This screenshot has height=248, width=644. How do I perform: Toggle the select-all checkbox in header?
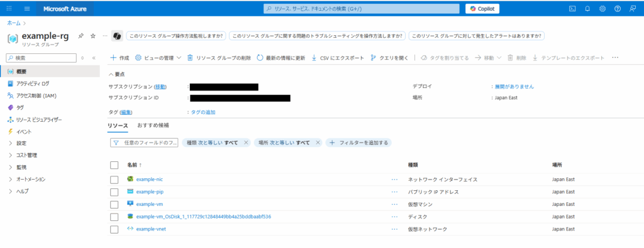(114, 164)
